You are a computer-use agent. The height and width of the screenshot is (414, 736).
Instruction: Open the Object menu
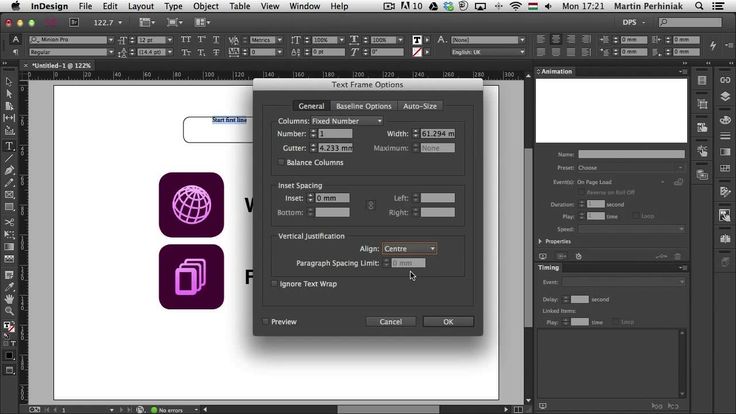(x=206, y=6)
